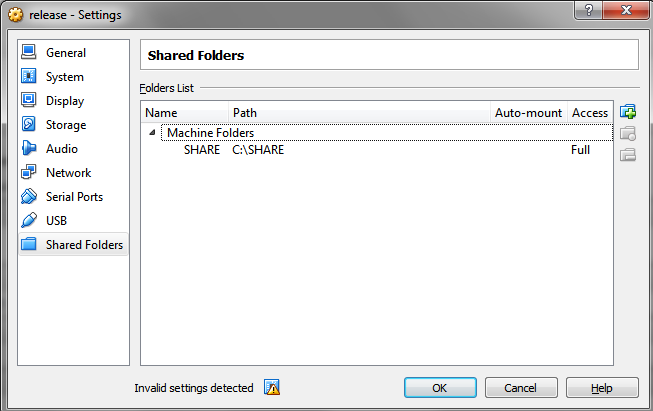Click the Storage disk icon

29,124
